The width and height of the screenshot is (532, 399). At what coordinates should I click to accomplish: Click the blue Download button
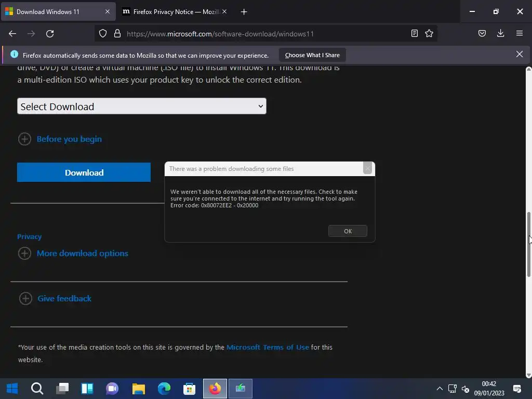84,172
